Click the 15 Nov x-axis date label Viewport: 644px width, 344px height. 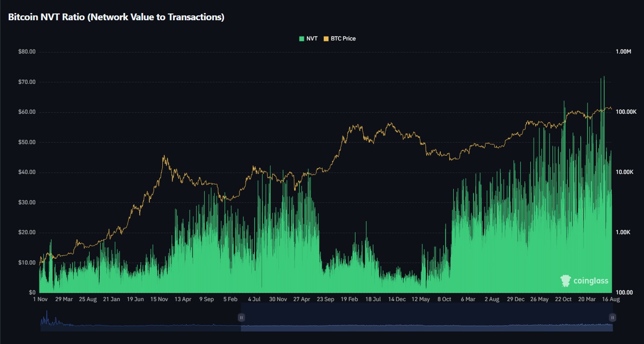[159, 299]
